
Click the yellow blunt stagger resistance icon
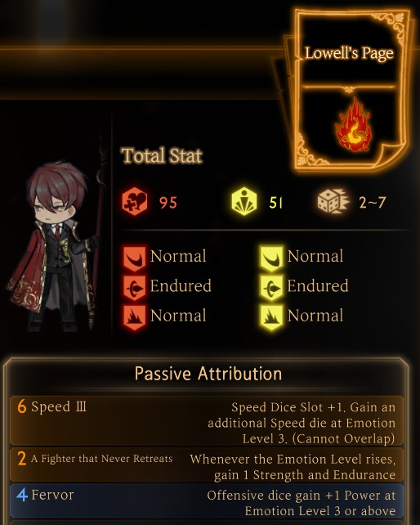[271, 317]
